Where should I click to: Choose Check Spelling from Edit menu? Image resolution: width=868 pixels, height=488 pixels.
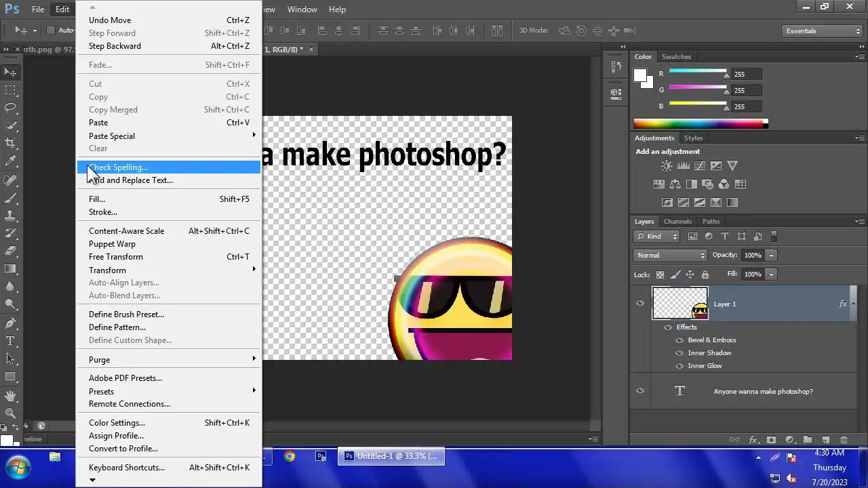169,167
